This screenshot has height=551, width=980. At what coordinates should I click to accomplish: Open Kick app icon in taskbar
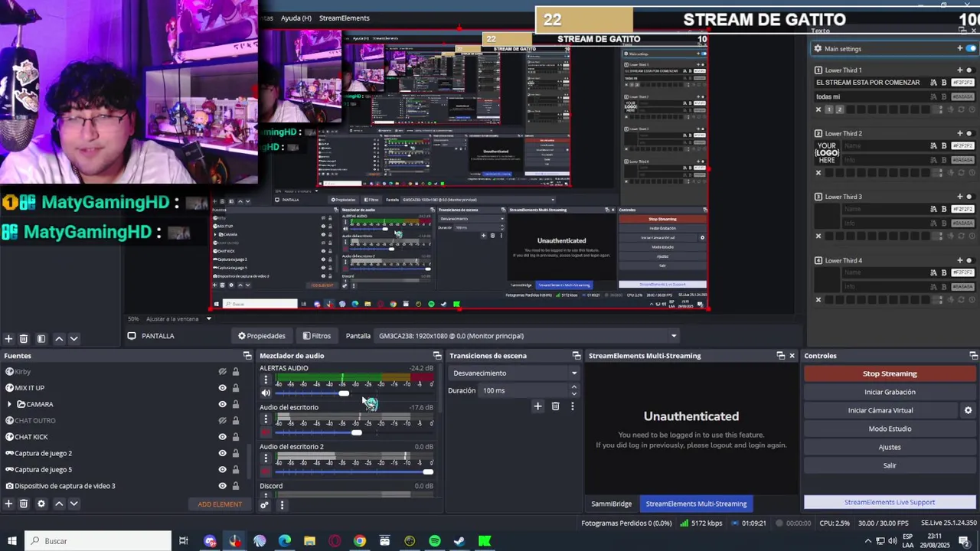point(485,541)
